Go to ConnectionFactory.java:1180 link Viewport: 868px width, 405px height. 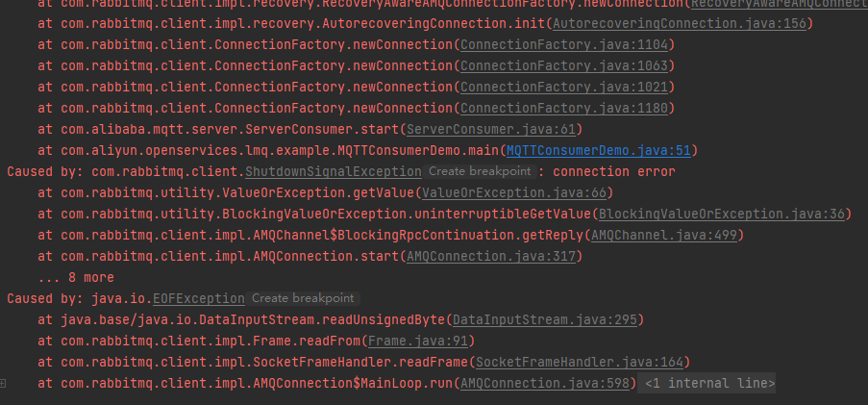tap(564, 108)
